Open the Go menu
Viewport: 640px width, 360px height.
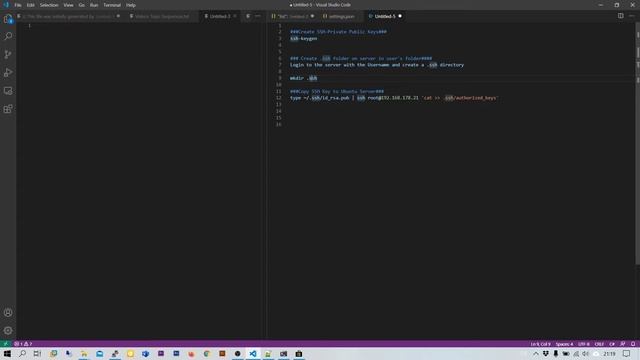(82, 5)
